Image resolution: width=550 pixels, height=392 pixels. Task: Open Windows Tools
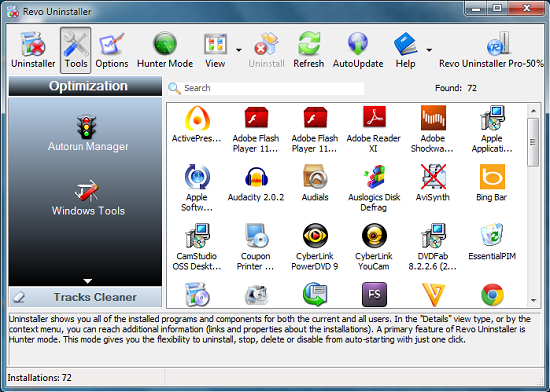(x=88, y=198)
